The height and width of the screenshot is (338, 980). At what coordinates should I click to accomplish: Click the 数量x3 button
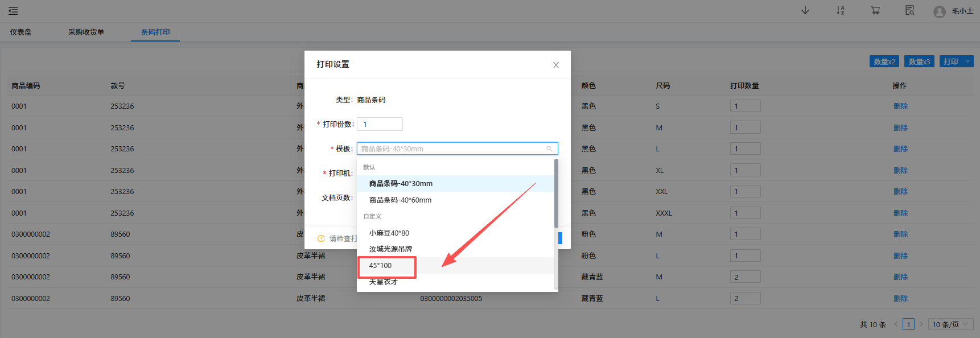tap(919, 61)
